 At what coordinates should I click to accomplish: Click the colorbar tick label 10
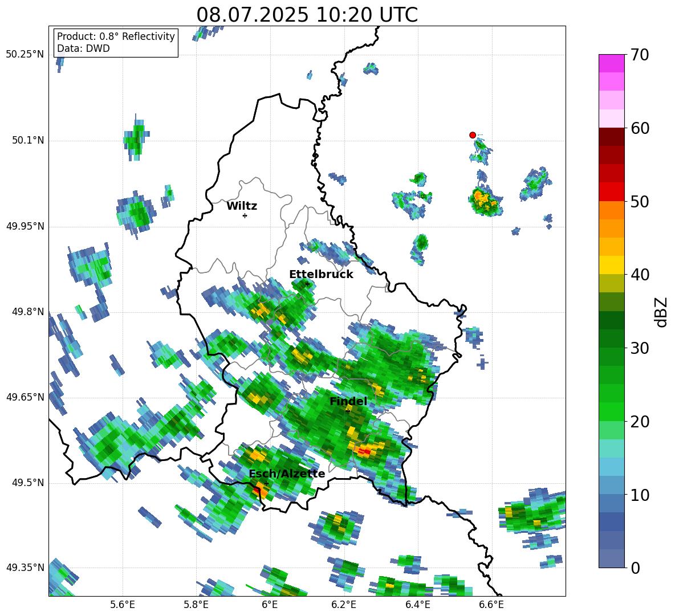point(640,495)
